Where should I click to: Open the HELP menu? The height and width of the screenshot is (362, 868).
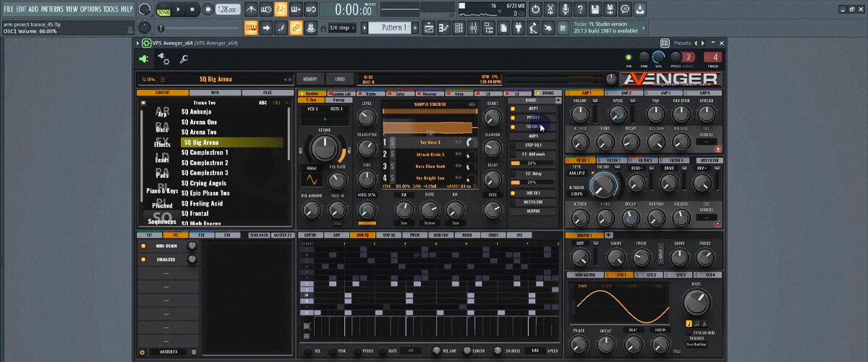[127, 9]
